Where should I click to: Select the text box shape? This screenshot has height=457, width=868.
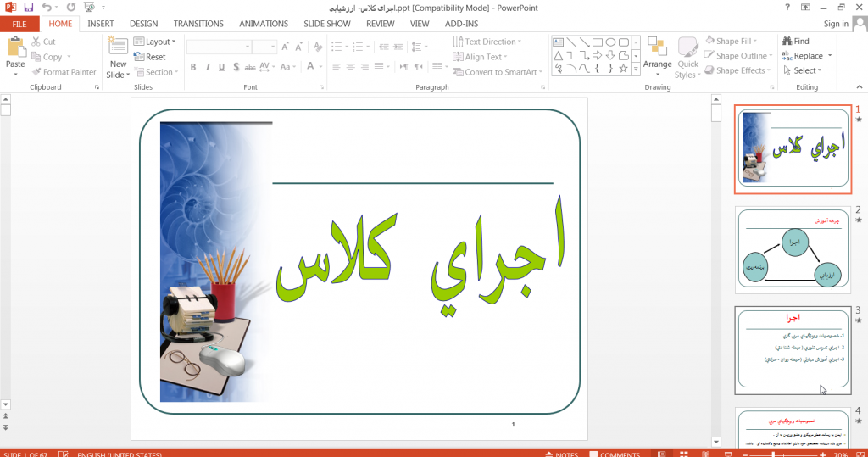558,42
